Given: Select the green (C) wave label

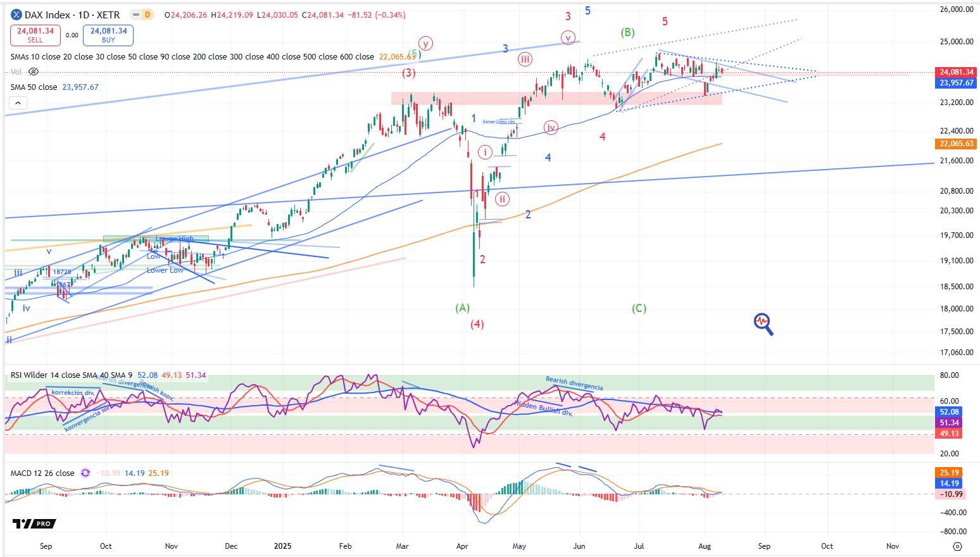Looking at the screenshot, I should coord(639,308).
